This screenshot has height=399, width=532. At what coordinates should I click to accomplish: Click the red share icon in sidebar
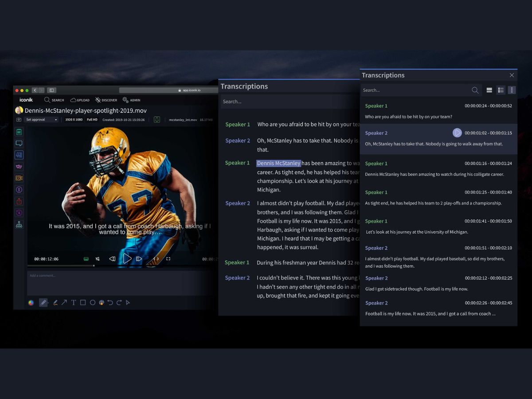tap(19, 201)
